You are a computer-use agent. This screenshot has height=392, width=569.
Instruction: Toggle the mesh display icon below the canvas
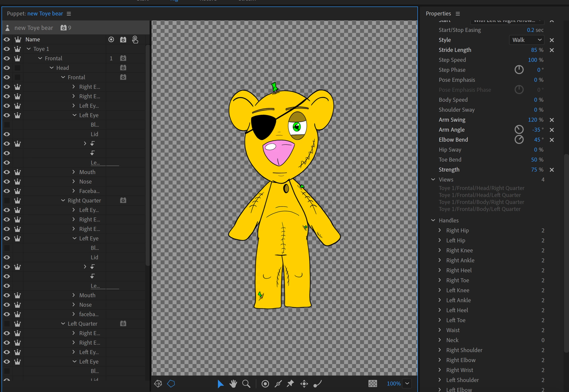tap(158, 384)
